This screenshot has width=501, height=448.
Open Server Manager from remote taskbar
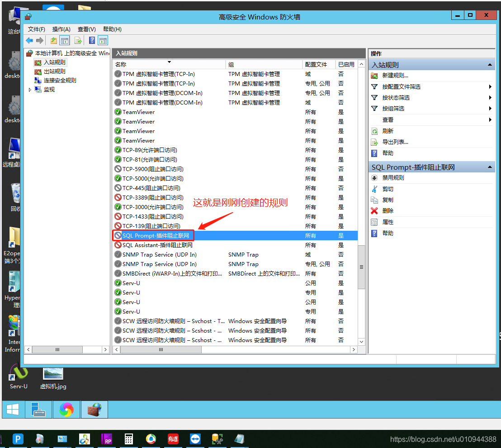click(x=38, y=410)
